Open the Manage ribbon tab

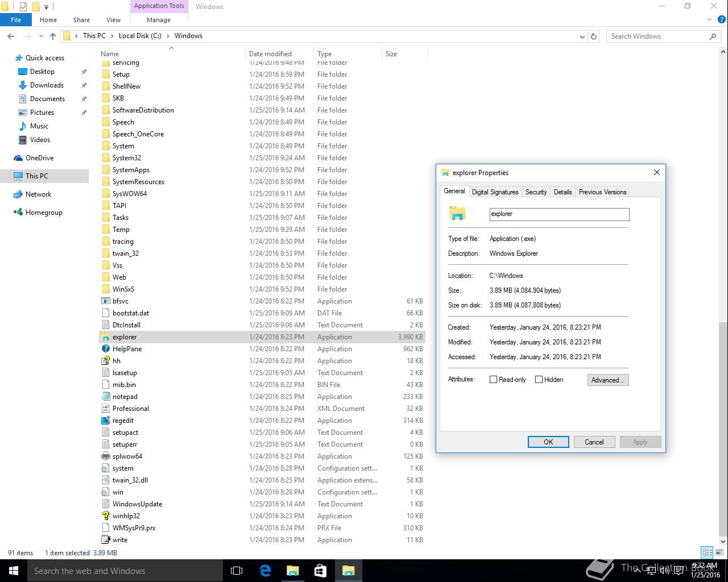[159, 20]
